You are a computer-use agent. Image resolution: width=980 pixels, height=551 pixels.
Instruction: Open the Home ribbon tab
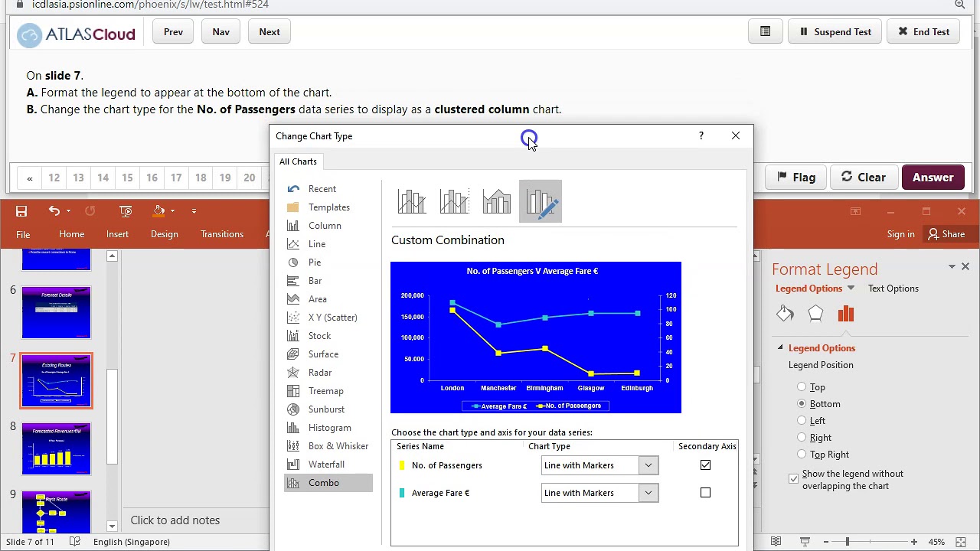[72, 234]
